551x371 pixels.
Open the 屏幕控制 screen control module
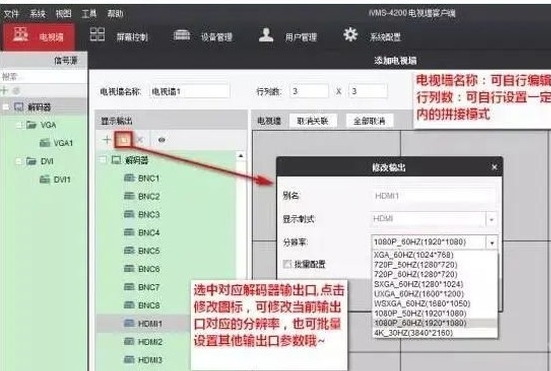point(118,36)
